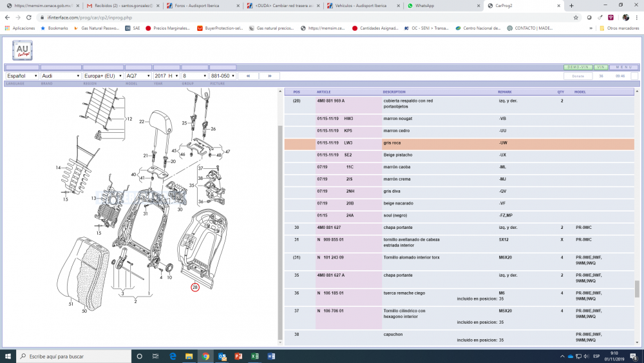Select the capuchon position 38 row
Screen dimensions: 644x363
459,337
